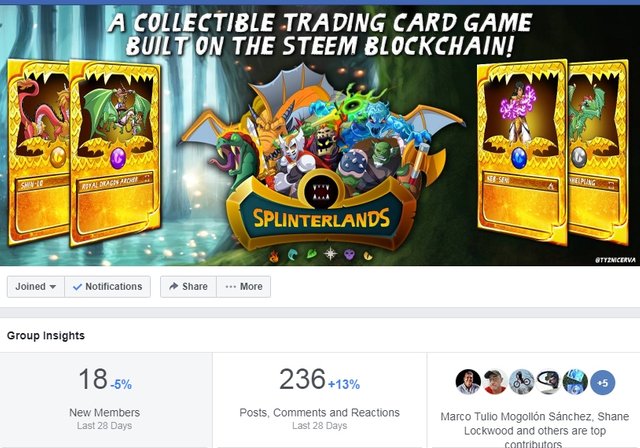Click the fire splinter icon under logo
This screenshot has width=640, height=448.
coord(274,256)
